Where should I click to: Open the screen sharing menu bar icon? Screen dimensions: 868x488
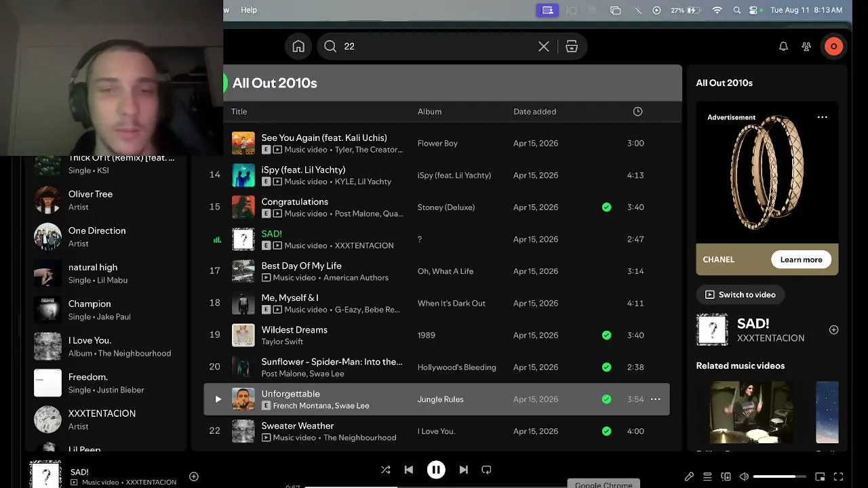(x=548, y=10)
